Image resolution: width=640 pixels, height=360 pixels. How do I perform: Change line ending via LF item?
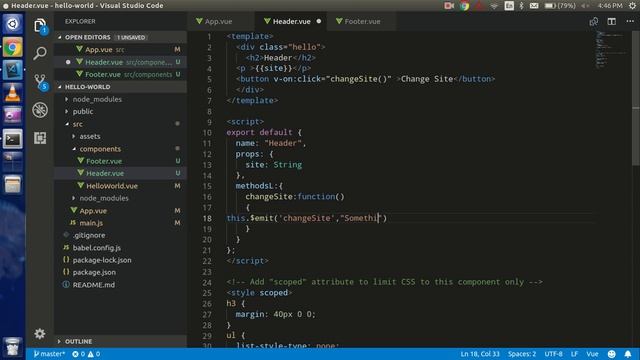pyautogui.click(x=574, y=354)
